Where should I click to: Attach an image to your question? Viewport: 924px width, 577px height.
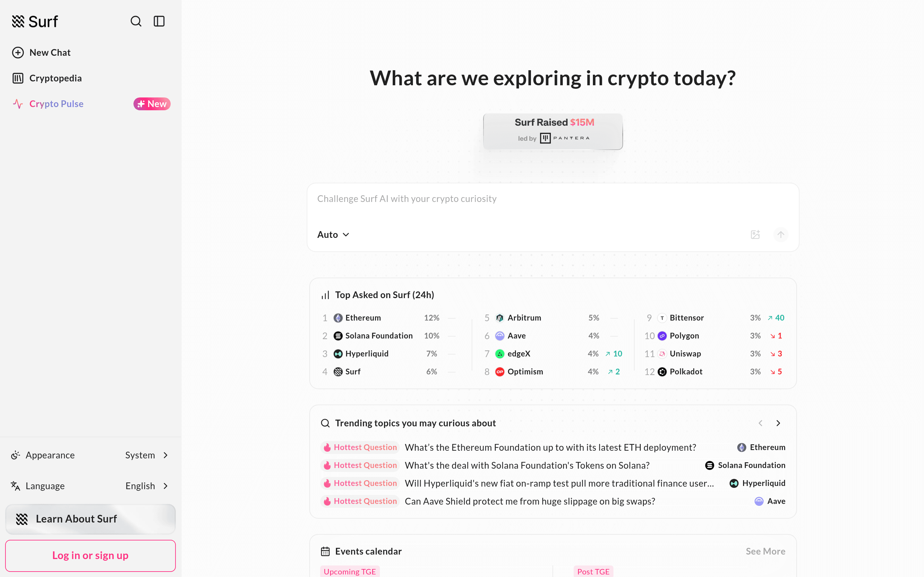(x=755, y=234)
